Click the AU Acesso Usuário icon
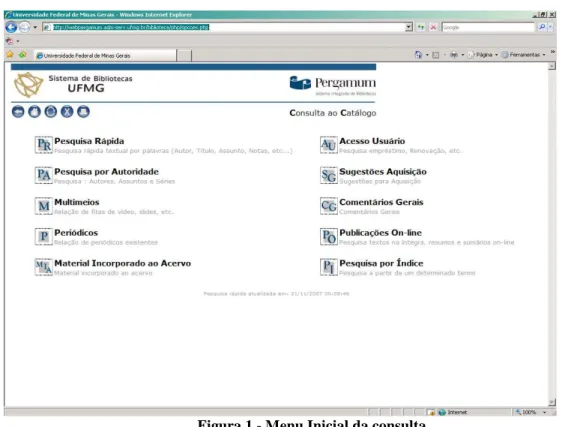The width and height of the screenshot is (565, 427). pyautogui.click(x=329, y=145)
